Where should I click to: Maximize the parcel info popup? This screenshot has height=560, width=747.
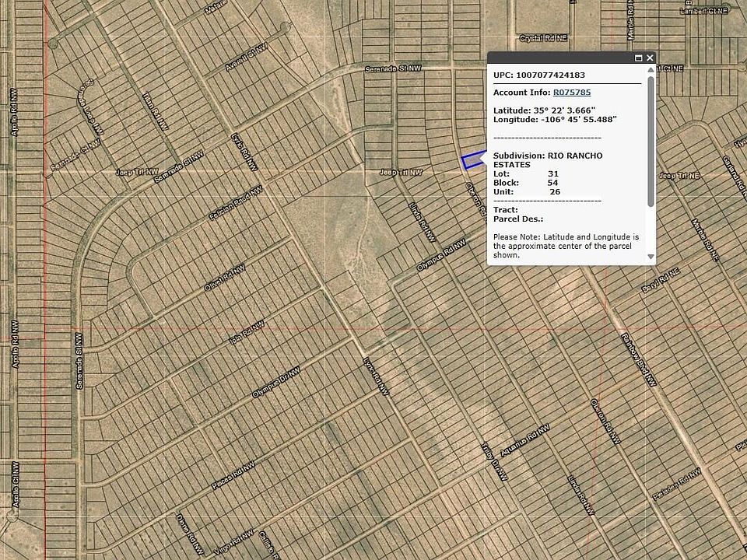(639, 58)
